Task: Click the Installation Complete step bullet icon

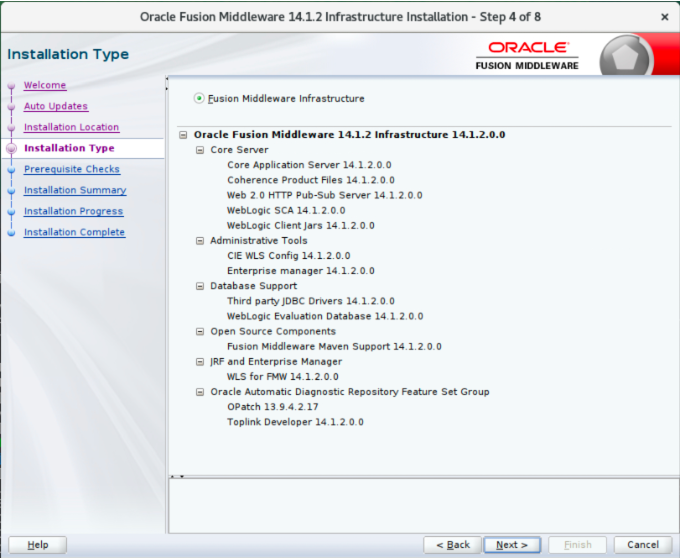Action: pos(12,233)
